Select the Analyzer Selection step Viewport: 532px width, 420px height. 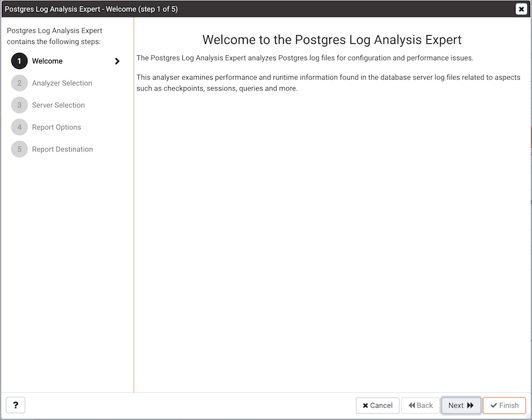pos(62,83)
